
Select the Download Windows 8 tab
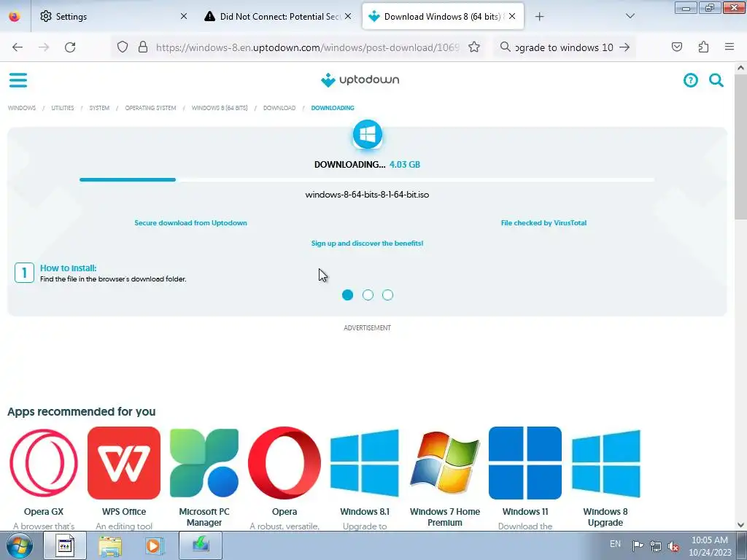443,17
